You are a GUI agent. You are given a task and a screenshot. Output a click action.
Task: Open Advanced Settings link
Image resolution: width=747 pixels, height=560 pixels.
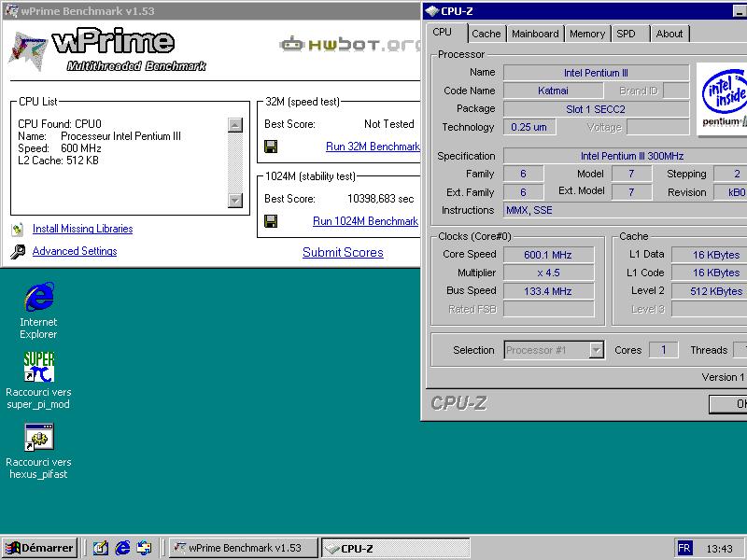(x=75, y=251)
